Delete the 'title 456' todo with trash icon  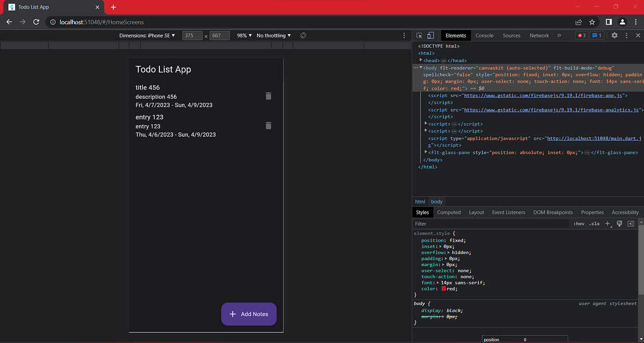pos(268,96)
